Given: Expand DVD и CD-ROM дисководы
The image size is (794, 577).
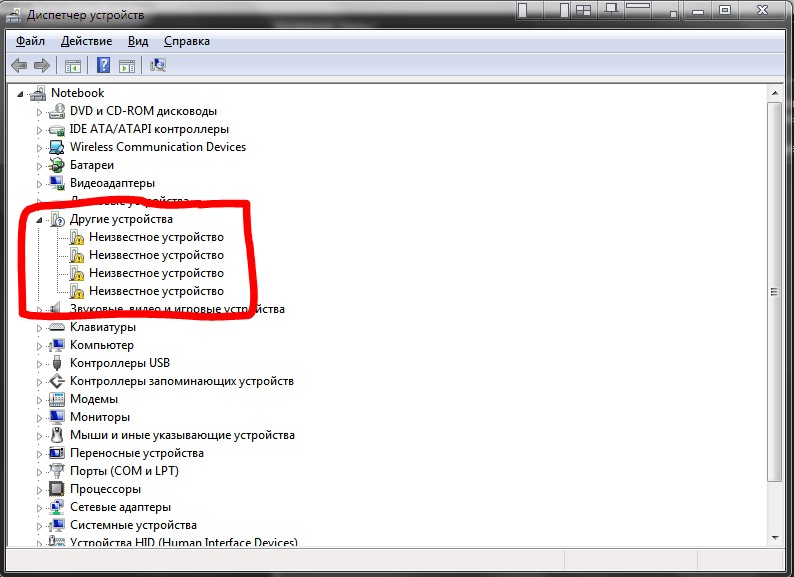Looking at the screenshot, I should coord(39,112).
